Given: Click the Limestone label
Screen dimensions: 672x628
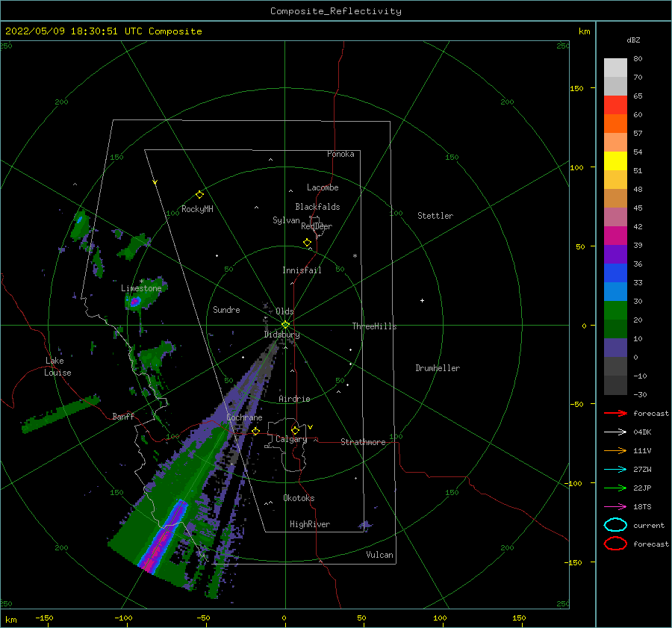Looking at the screenshot, I should (x=141, y=288).
